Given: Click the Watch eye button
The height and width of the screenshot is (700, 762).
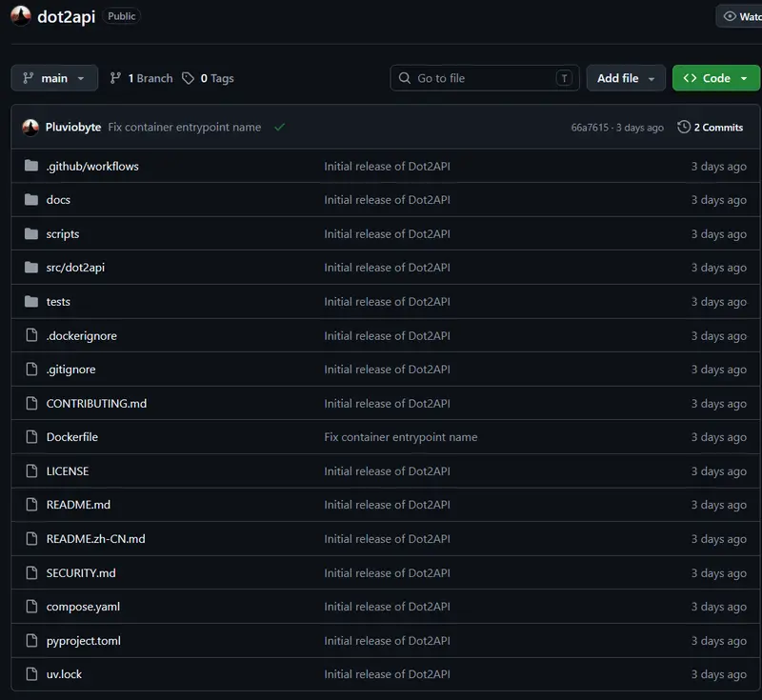Looking at the screenshot, I should 739,16.
